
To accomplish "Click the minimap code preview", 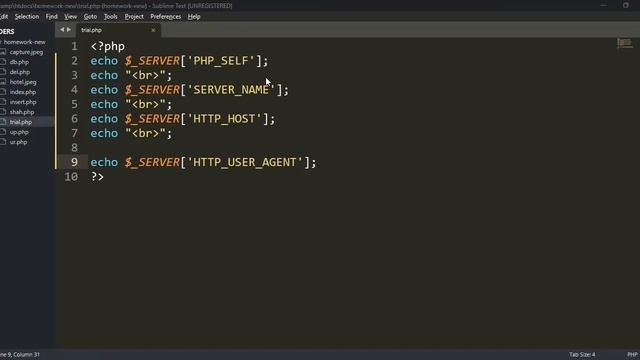I will [x=624, y=43].
